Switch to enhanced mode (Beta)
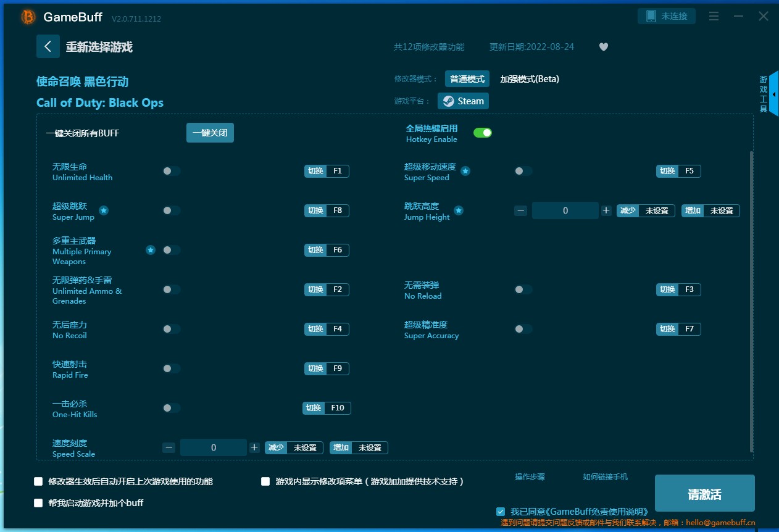The width and height of the screenshot is (779, 532). click(529, 79)
